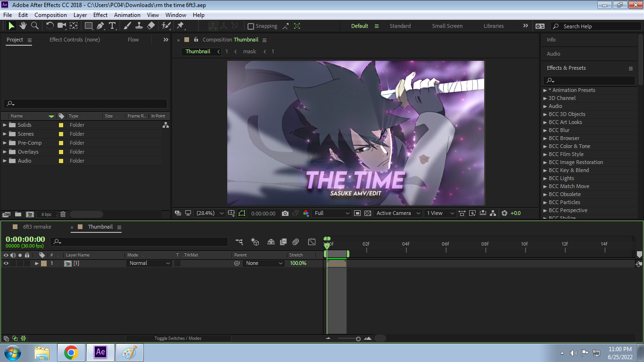This screenshot has width=644, height=362.
Task: Expand the Animation Presets category
Action: [545, 90]
